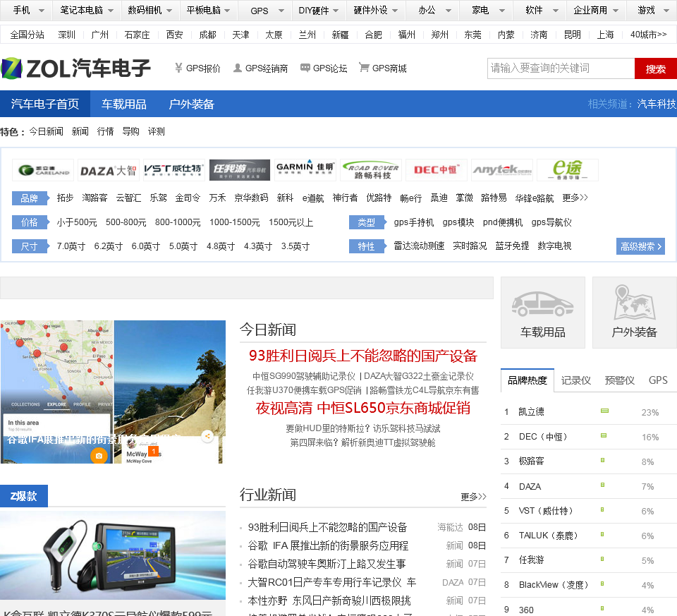Viewport: 677px width, 616px height.
Task: Open GPS论坛 forum link with chat icon
Action: [324, 68]
